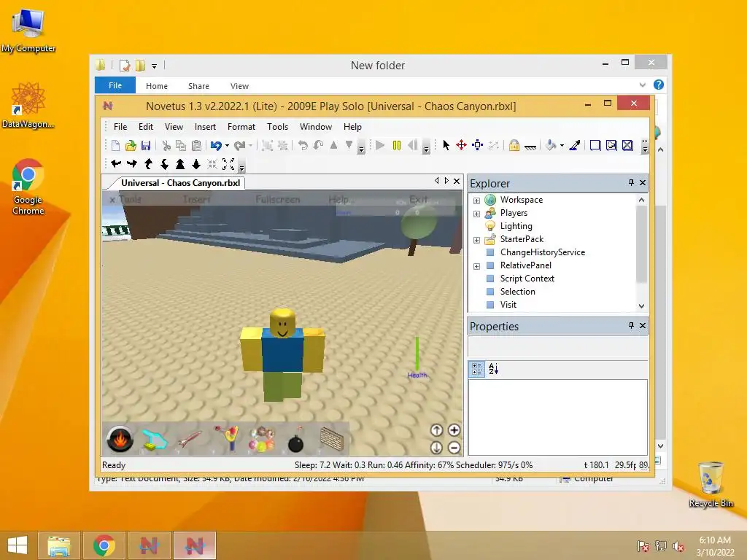This screenshot has height=560, width=747.
Task: Click the Windows Start button
Action: coord(18,545)
